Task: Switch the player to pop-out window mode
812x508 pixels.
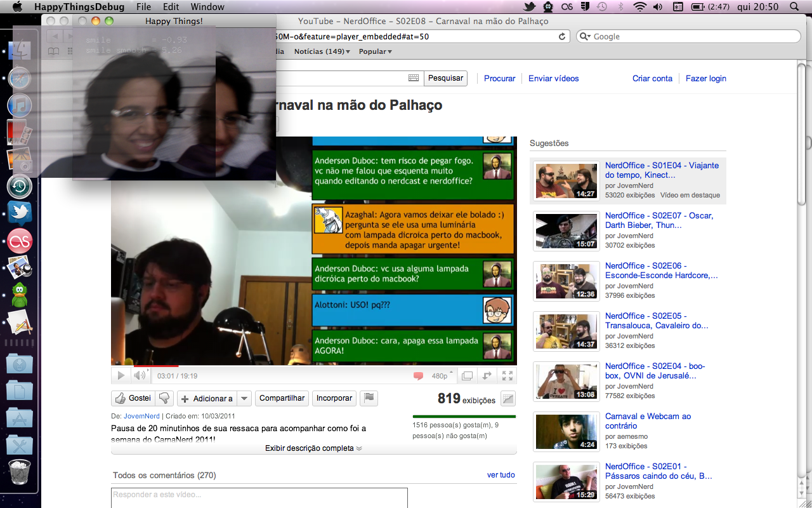Action: [x=467, y=376]
